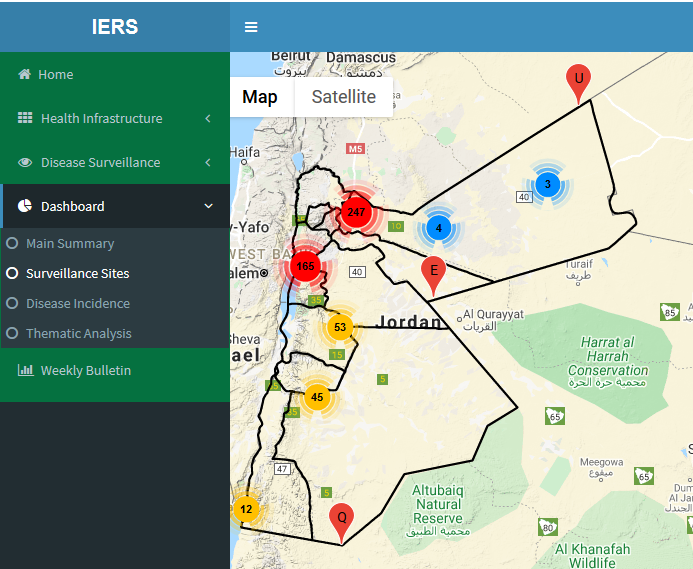693x569 pixels.
Task: Collapse the Dashboard submenu chevron
Action: [208, 206]
